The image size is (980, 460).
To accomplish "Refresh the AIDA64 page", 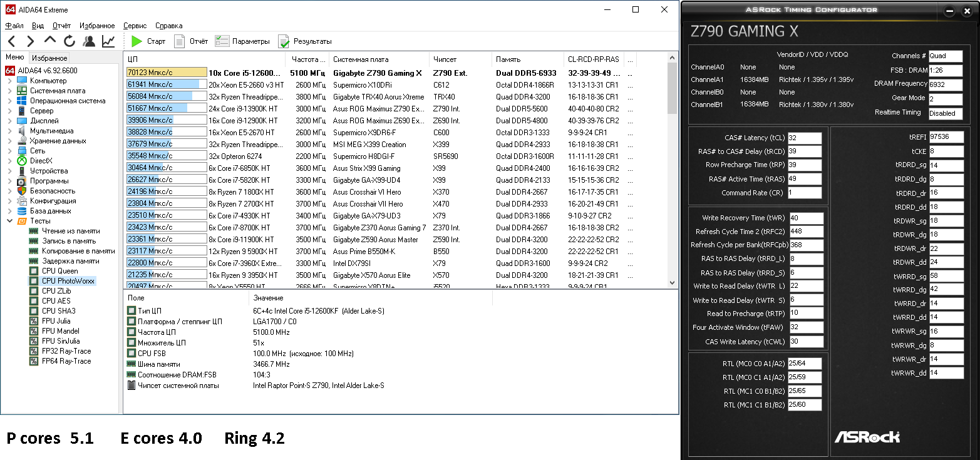I will click(x=70, y=41).
